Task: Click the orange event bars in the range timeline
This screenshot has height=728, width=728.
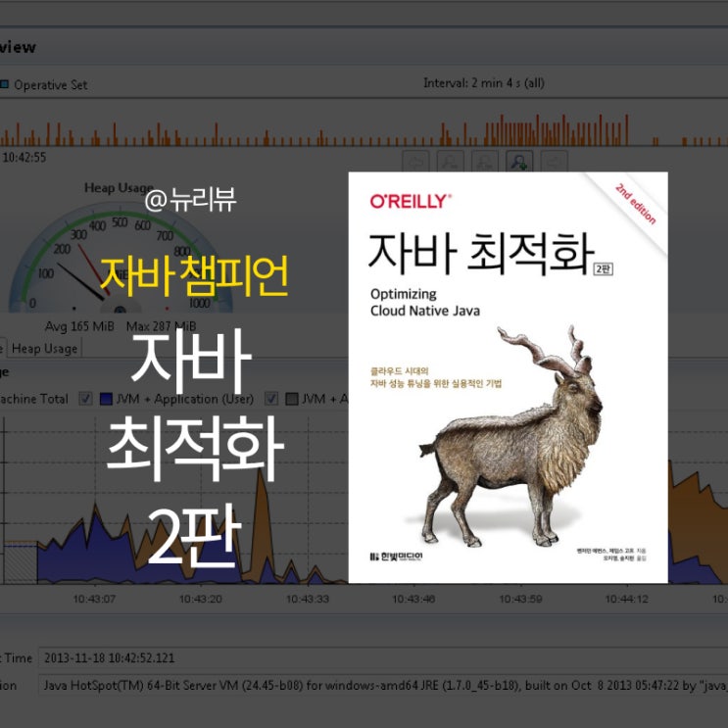Action: click(363, 131)
